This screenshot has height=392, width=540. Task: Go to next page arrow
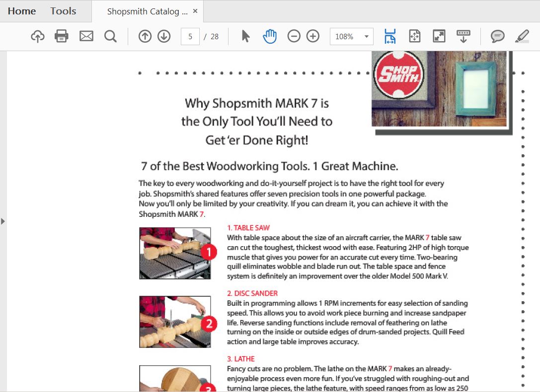coord(164,36)
